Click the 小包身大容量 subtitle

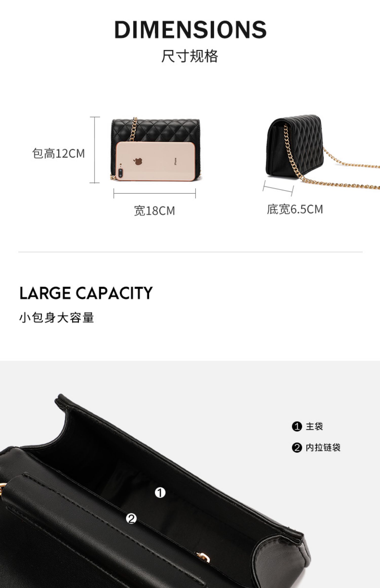click(x=57, y=318)
